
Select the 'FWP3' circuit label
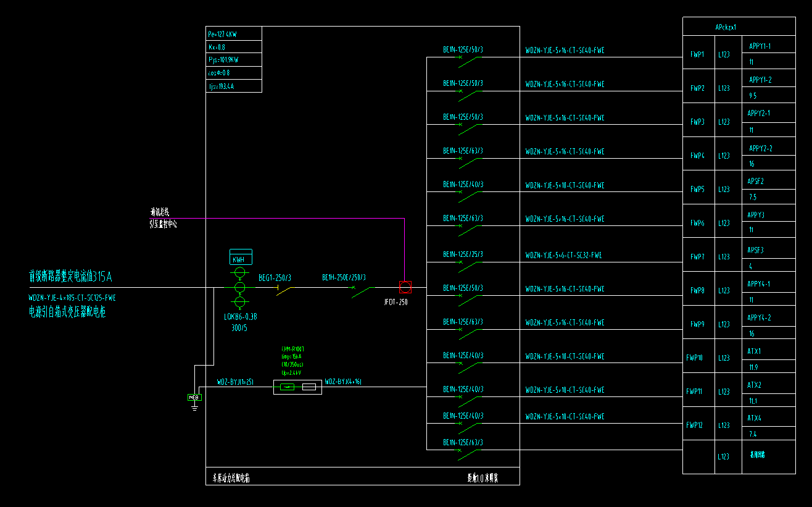pyautogui.click(x=697, y=122)
